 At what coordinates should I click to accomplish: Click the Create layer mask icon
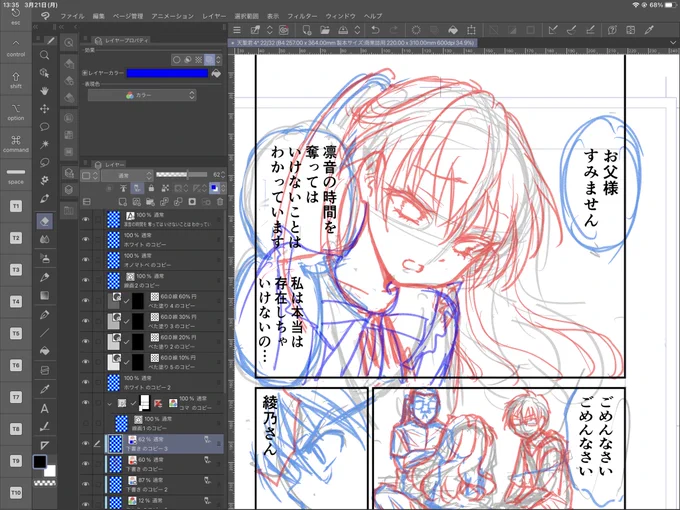point(192,202)
